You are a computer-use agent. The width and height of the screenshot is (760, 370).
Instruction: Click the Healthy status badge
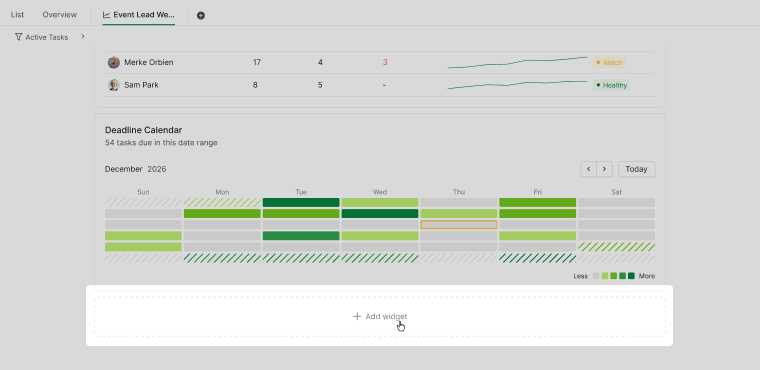(611, 85)
